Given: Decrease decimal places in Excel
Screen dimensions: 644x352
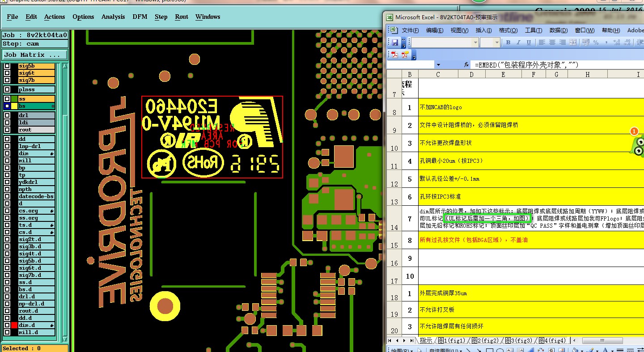Looking at the screenshot, I should pyautogui.click(x=628, y=42).
